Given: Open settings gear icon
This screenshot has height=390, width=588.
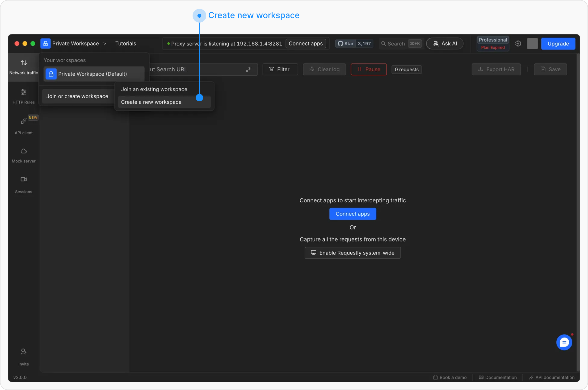Looking at the screenshot, I should point(518,43).
